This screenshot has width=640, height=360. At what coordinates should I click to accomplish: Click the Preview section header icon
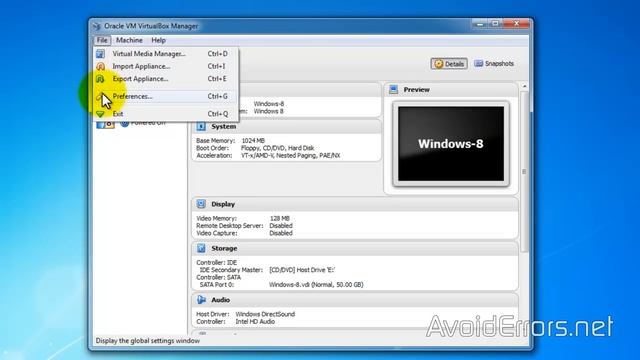point(393,89)
